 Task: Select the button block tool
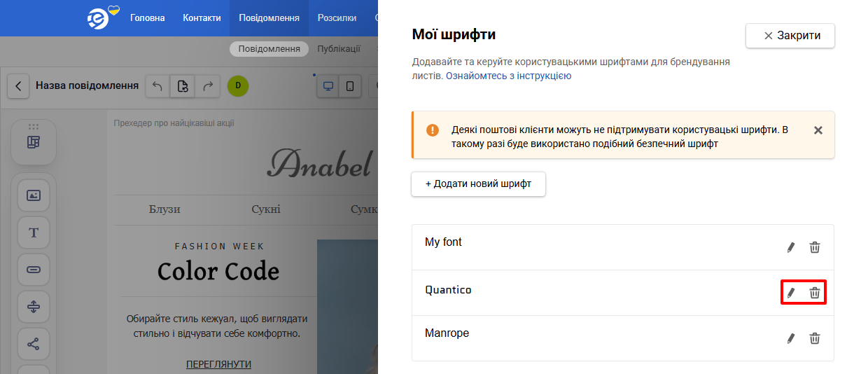coord(34,270)
